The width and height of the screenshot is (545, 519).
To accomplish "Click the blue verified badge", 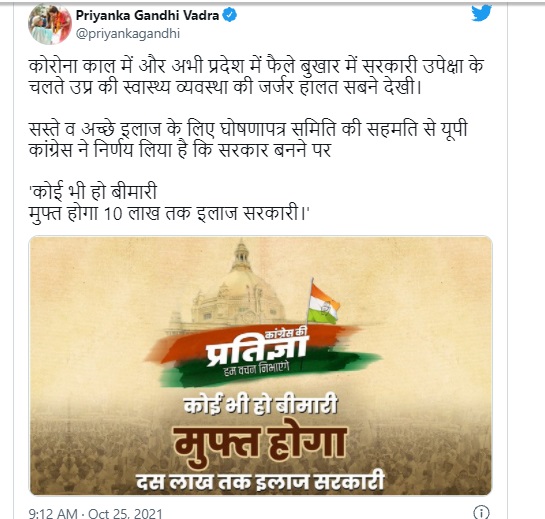I will pyautogui.click(x=229, y=15).
